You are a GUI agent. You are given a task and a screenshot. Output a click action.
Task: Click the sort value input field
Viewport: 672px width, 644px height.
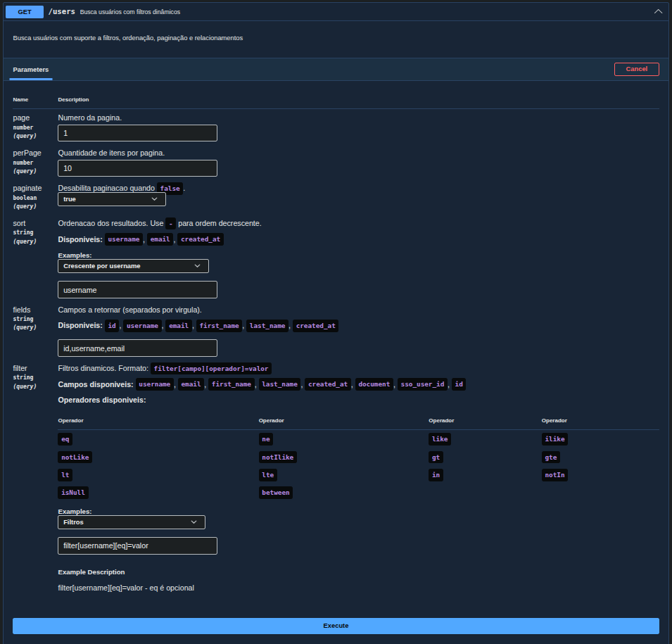coord(138,290)
